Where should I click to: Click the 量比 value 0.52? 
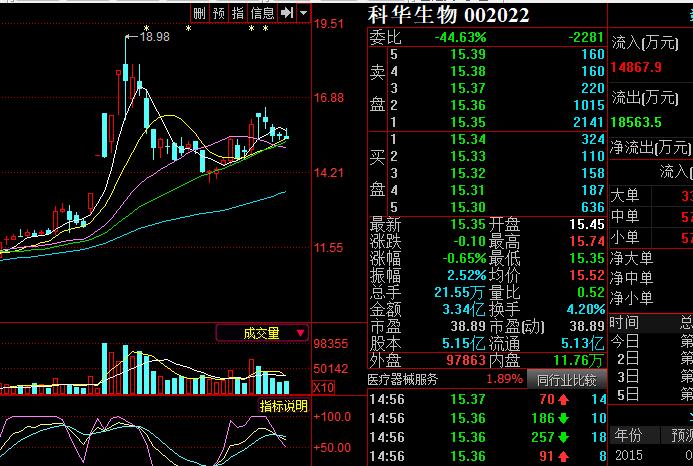pos(591,292)
